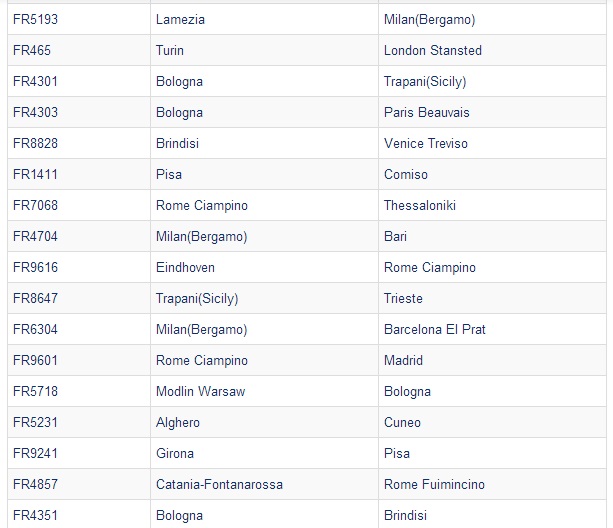Select Paris Beauvais destination cell
Screen dimensions: 613x528
pyautogui.click(x=492, y=112)
